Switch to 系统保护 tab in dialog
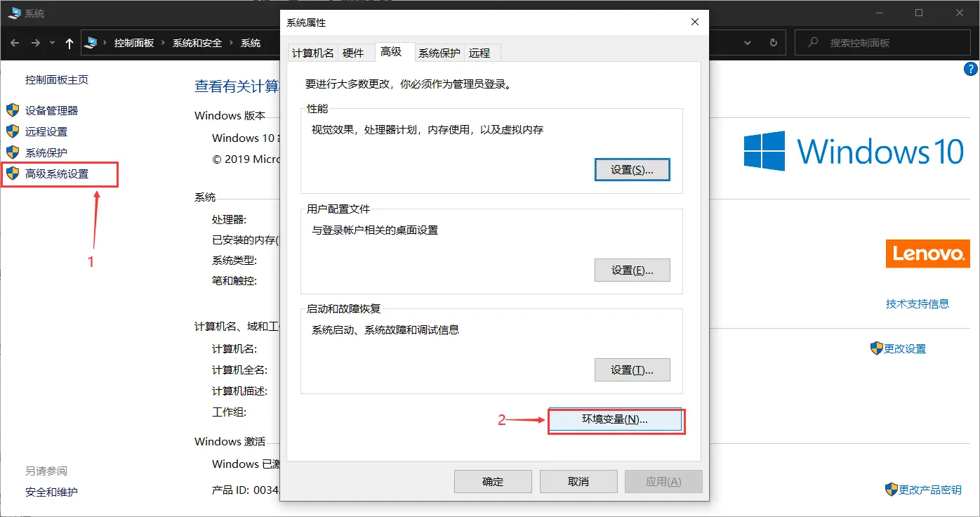Image resolution: width=980 pixels, height=517 pixels. (439, 53)
